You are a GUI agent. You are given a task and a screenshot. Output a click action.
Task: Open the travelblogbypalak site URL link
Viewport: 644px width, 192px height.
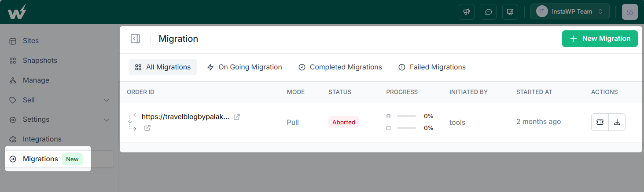pyautogui.click(x=185, y=117)
